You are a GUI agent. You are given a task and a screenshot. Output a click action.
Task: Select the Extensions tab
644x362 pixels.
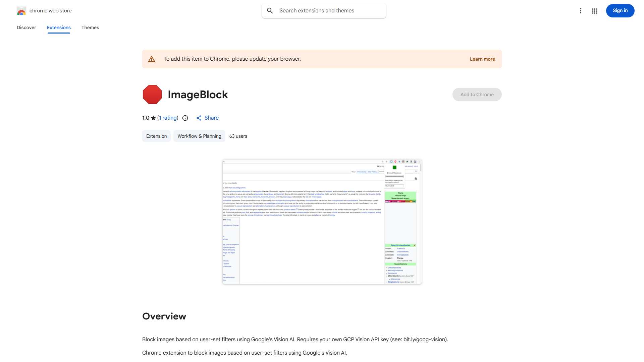[x=59, y=27]
